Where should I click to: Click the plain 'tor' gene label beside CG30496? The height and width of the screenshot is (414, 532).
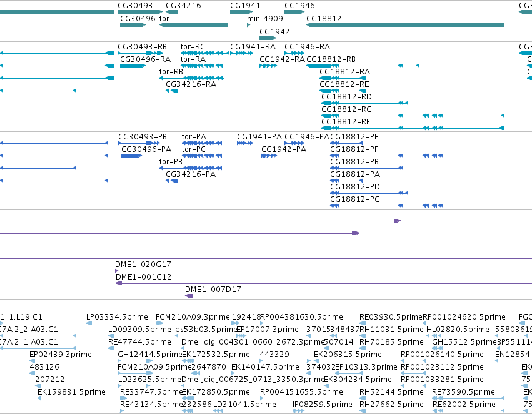click(164, 18)
